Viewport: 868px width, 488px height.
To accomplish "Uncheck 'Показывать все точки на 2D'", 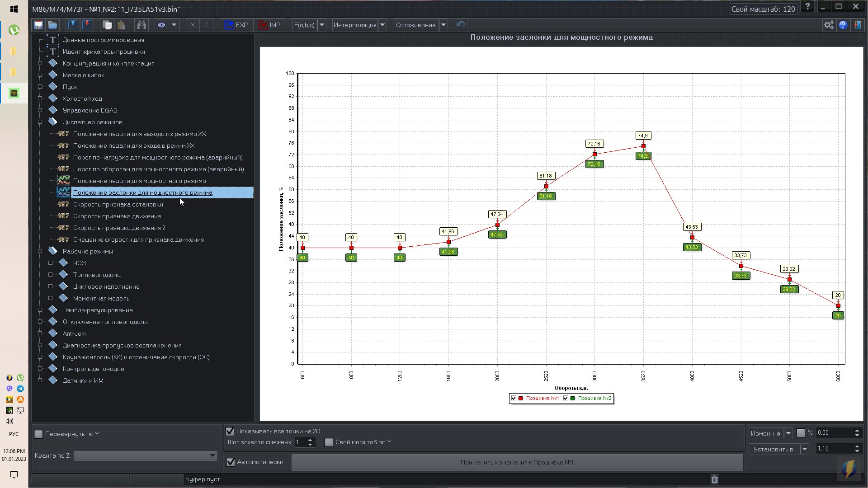I will coord(230,431).
